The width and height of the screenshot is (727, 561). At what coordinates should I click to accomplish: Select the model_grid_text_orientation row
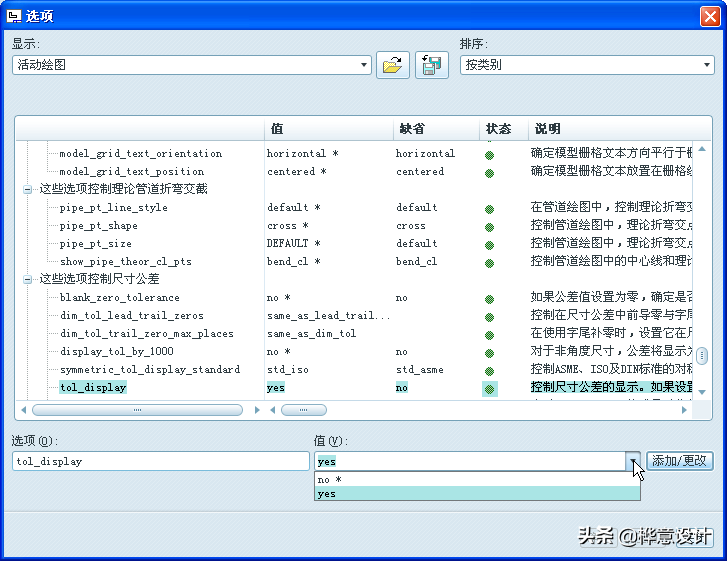141,153
